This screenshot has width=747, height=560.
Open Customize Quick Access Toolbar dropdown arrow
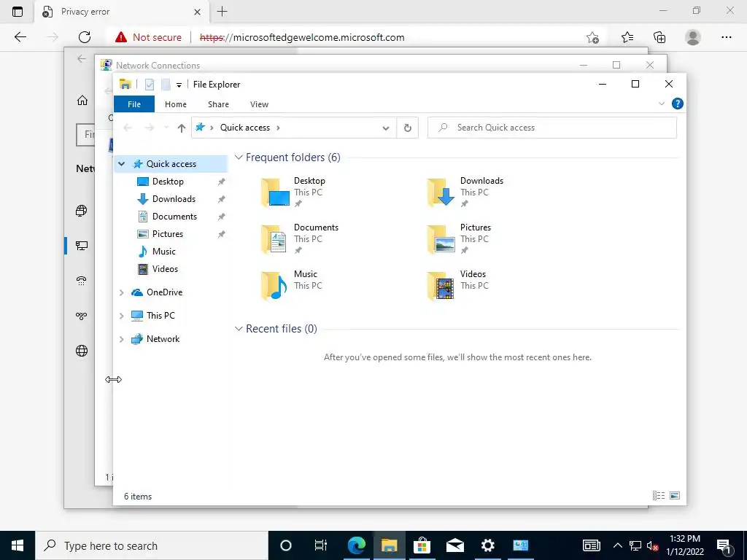pyautogui.click(x=179, y=85)
